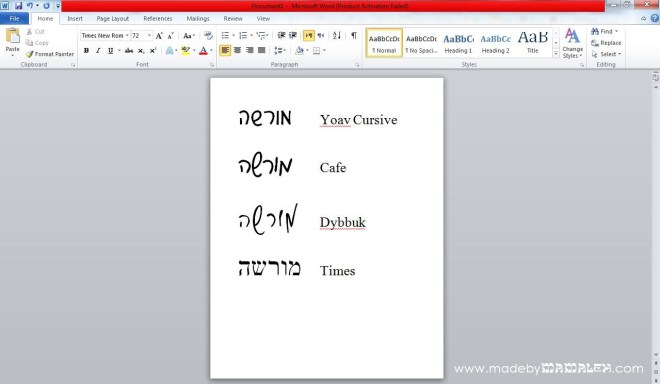Screen dimensions: 660x384
Task: Switch to the View tab
Action: (263, 19)
